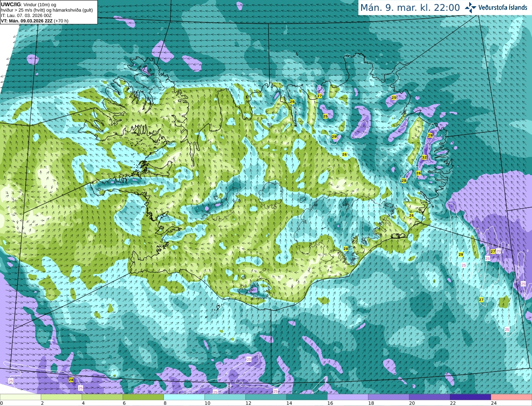Click the yellow 32 gust marker

[424, 157]
